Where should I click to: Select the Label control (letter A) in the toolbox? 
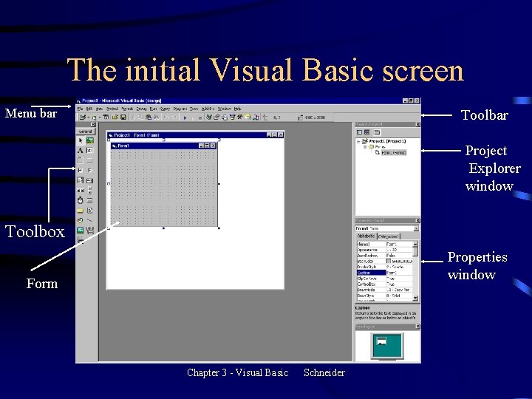(x=81, y=150)
